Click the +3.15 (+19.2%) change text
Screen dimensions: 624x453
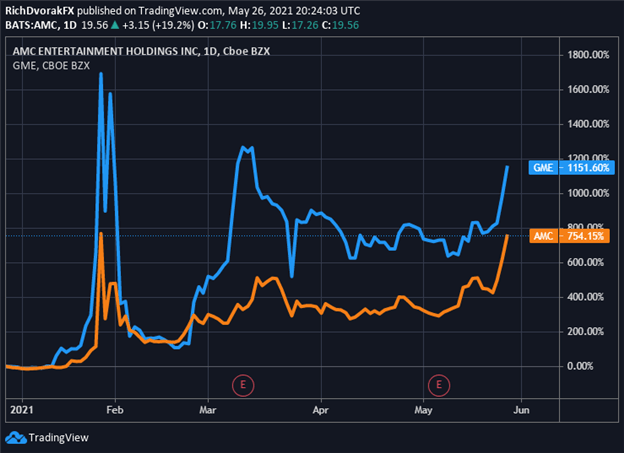[x=158, y=25]
